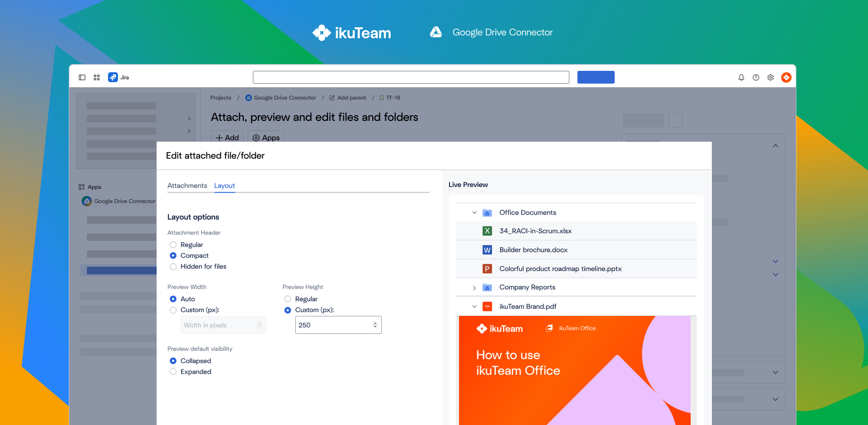Click the Add button on the issue page

tap(227, 137)
